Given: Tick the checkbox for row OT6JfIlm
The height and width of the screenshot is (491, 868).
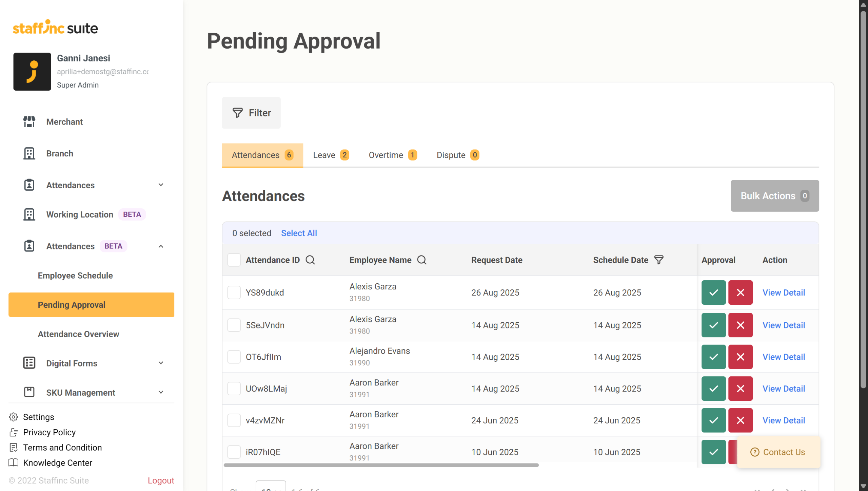Looking at the screenshot, I should [234, 357].
